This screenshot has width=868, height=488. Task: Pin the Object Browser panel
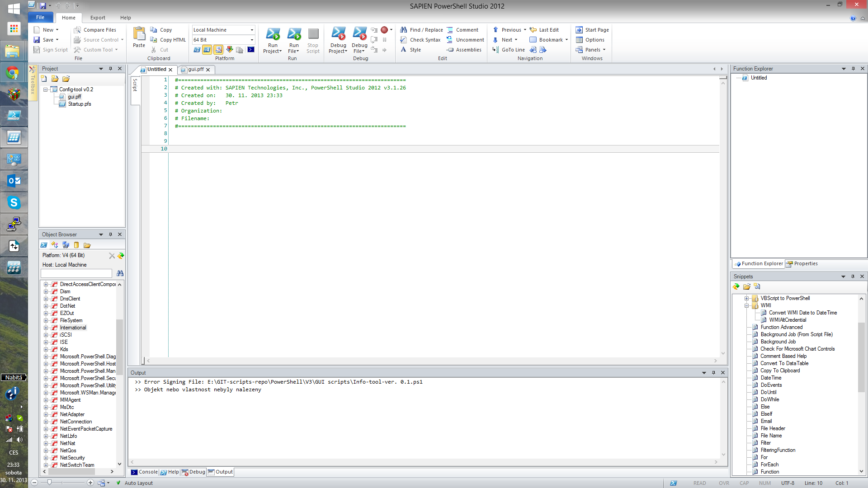pos(110,235)
